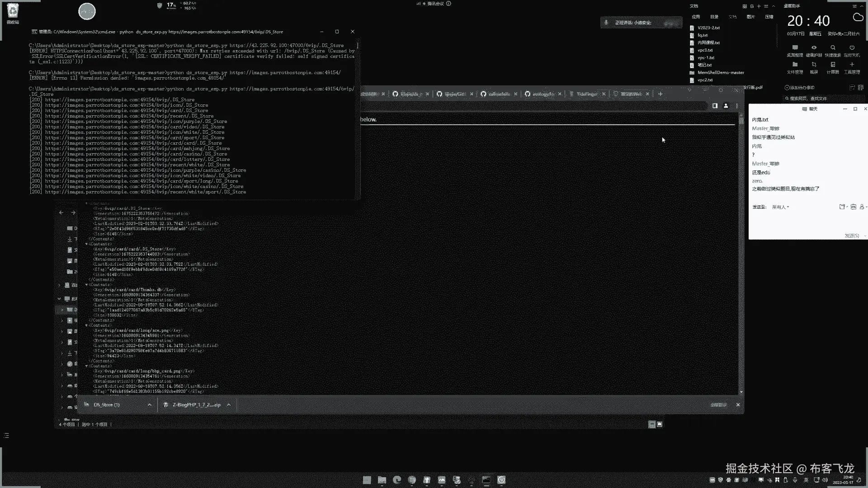Switch to the TideFinger browser tab
The image size is (868, 488).
point(586,94)
